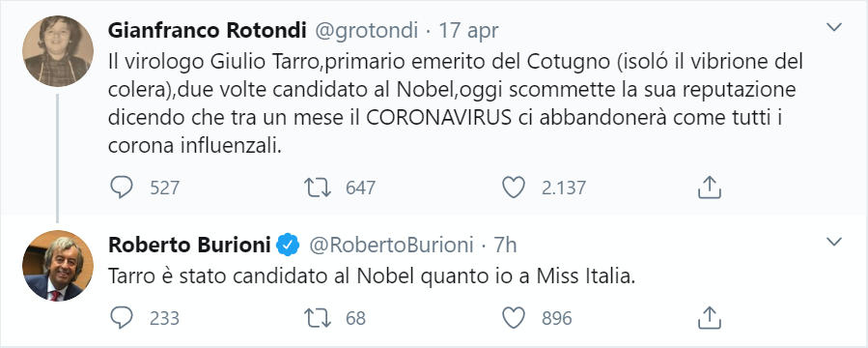Retweet Roberto Burioni's Miss Italia tweet
Screen dimensions: 868x348
click(x=318, y=317)
